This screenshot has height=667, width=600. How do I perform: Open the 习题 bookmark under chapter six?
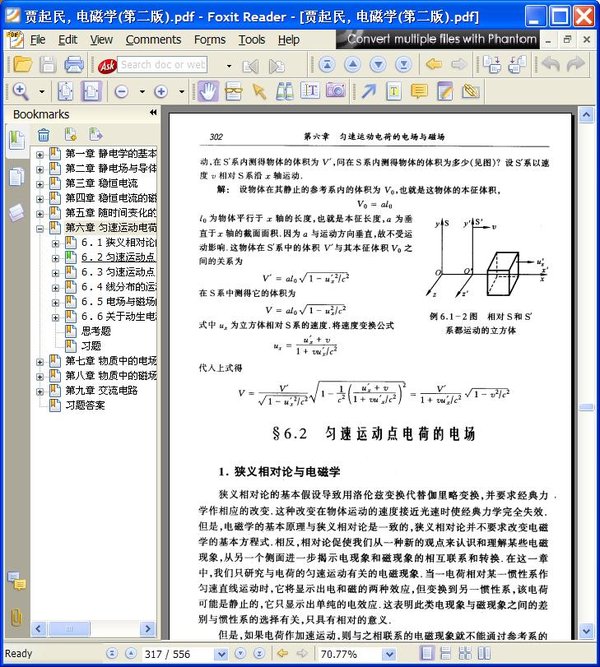[91, 346]
